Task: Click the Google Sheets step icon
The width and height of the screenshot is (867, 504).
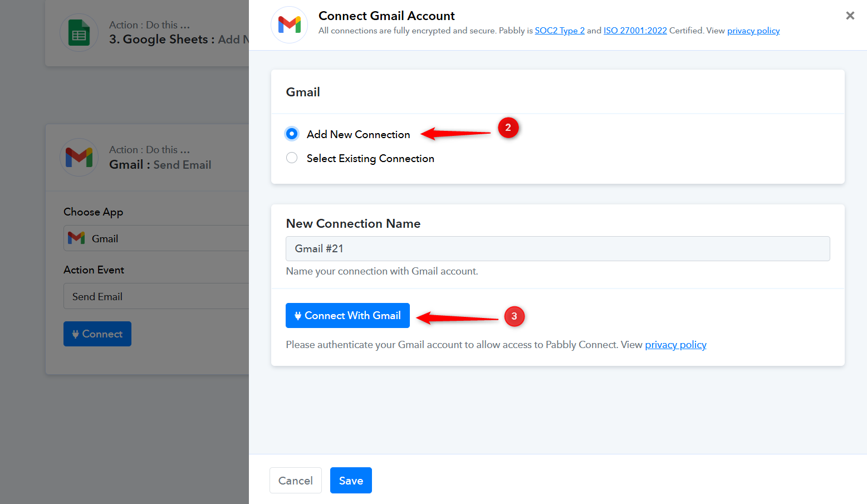Action: click(79, 33)
